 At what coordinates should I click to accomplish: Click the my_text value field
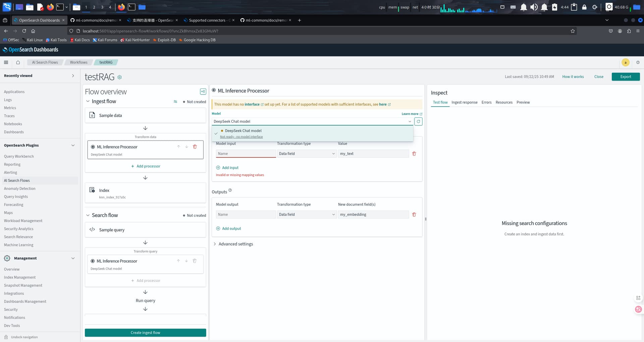click(373, 154)
